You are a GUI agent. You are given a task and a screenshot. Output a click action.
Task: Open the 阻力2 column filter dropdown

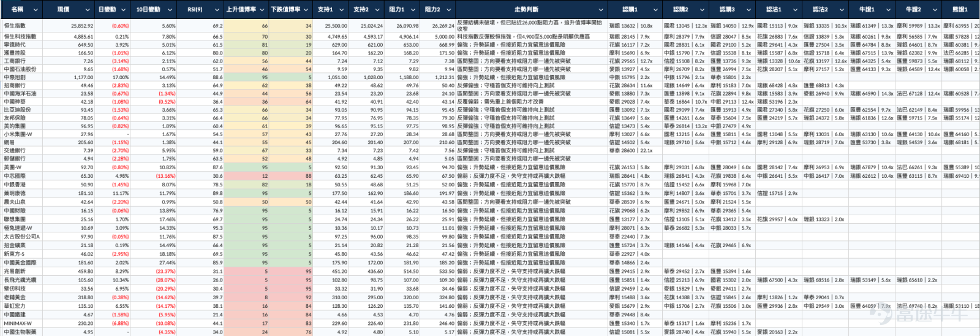449,10
